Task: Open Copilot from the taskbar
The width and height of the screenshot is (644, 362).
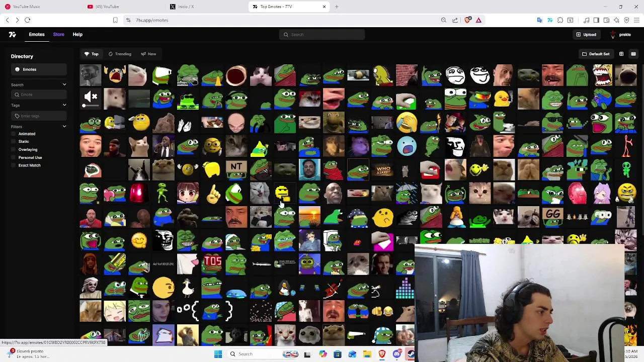Action: tap(323, 354)
